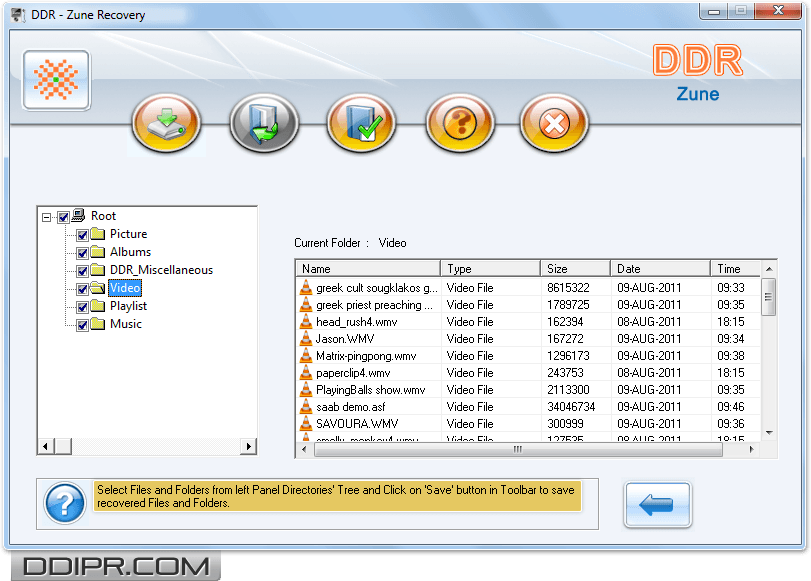Select the 'head_rush4.wmv' file name
Viewport: 811px width, 581px height.
tap(357, 322)
